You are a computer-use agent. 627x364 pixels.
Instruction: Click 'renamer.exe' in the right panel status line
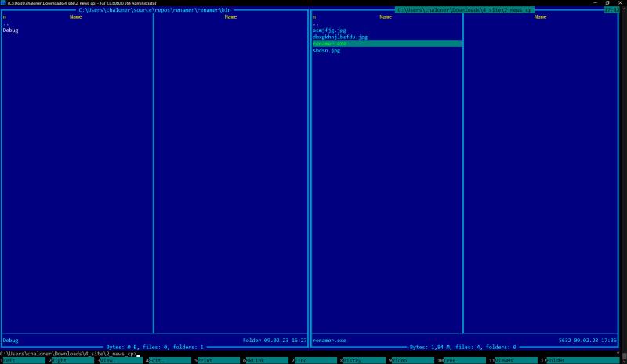click(x=329, y=341)
